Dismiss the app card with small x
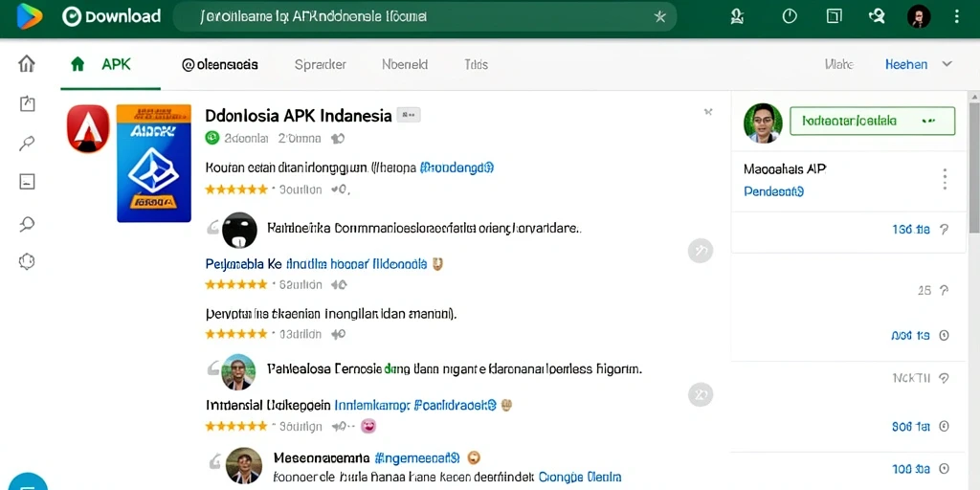 [708, 113]
